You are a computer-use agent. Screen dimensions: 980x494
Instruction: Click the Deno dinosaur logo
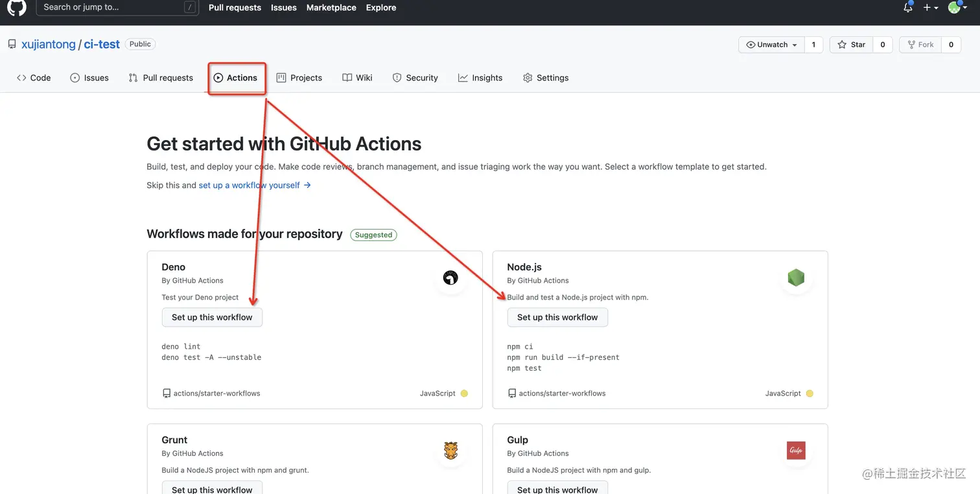[450, 278]
